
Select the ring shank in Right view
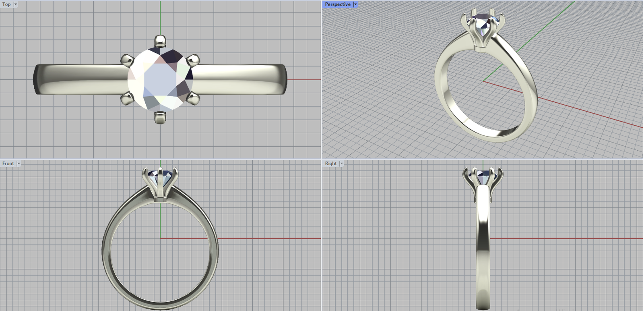[483, 250]
